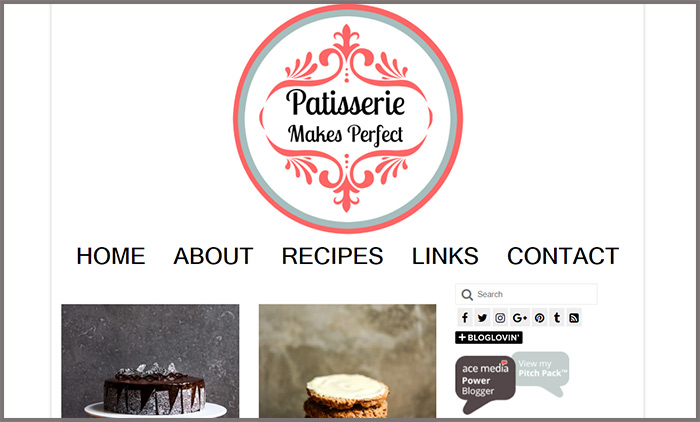Viewport: 700px width, 422px height.
Task: Follow blog with the Bloglovin' button
Action: [489, 338]
